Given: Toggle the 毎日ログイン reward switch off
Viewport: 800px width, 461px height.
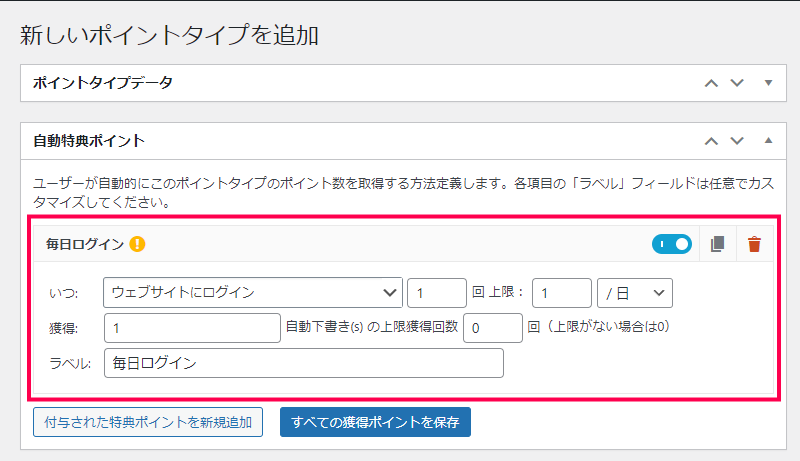Looking at the screenshot, I should (671, 244).
